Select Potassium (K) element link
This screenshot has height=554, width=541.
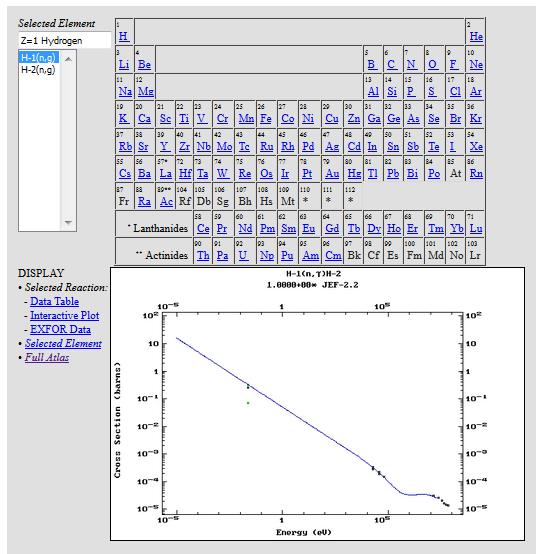pyautogui.click(x=123, y=118)
